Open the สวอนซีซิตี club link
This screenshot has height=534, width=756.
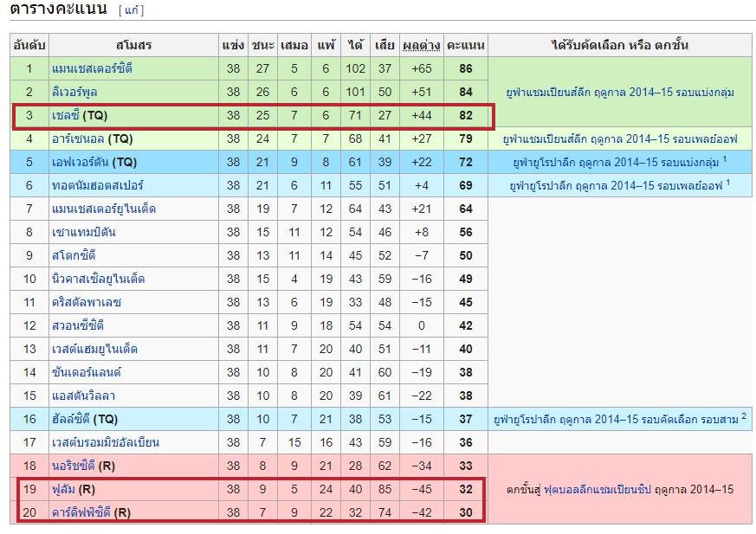click(x=78, y=325)
